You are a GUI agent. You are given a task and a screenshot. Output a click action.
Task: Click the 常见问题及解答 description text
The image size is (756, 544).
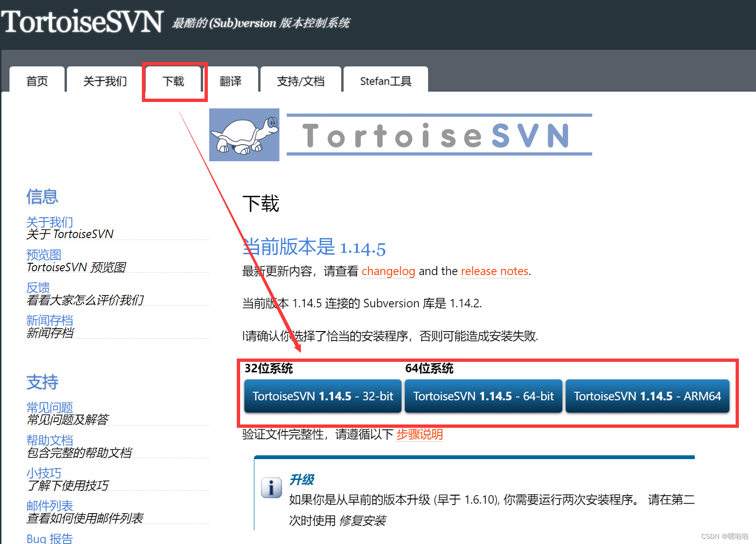point(67,419)
